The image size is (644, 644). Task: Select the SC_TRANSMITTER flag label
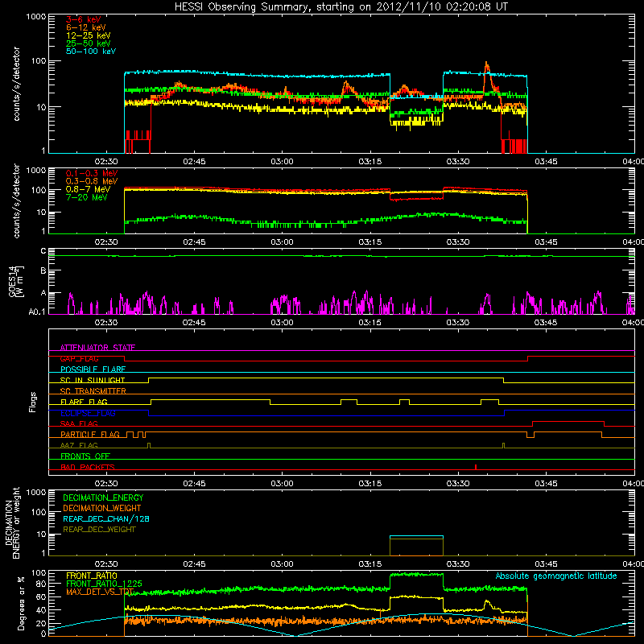[x=93, y=391]
